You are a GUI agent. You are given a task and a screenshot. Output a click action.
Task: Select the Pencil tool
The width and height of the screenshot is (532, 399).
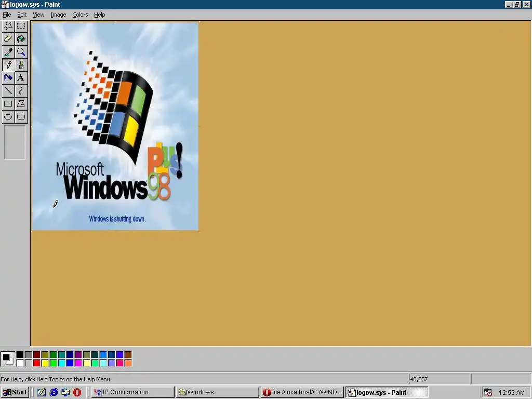[8, 65]
